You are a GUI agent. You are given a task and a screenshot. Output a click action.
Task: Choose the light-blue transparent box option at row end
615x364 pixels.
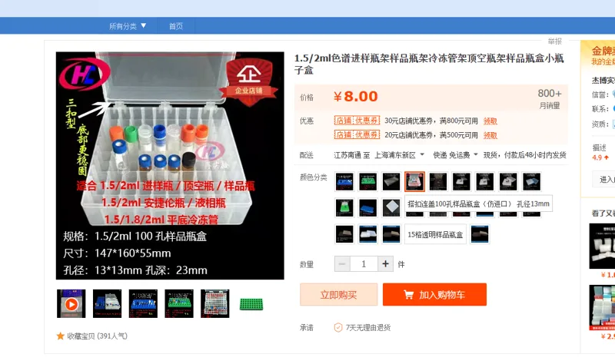(532, 182)
